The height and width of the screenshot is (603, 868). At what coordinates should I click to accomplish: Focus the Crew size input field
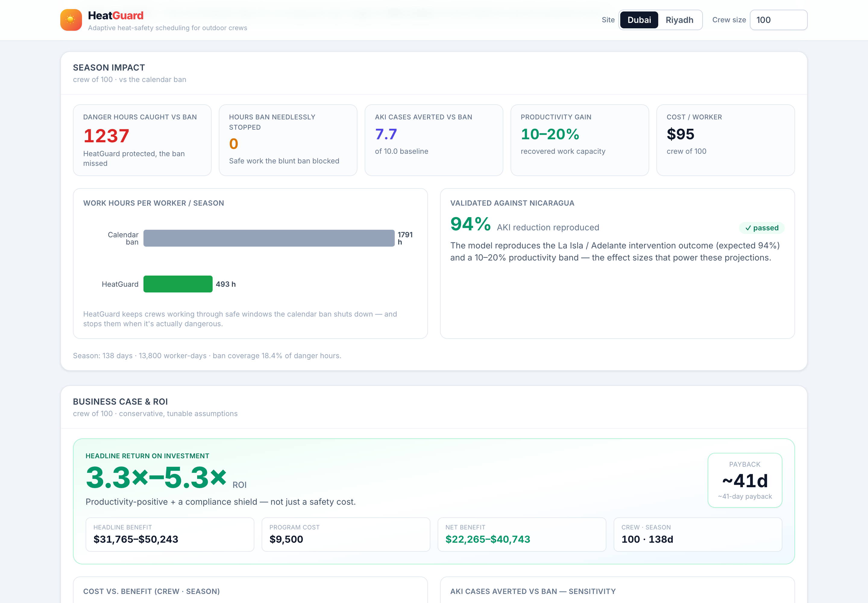(x=778, y=20)
